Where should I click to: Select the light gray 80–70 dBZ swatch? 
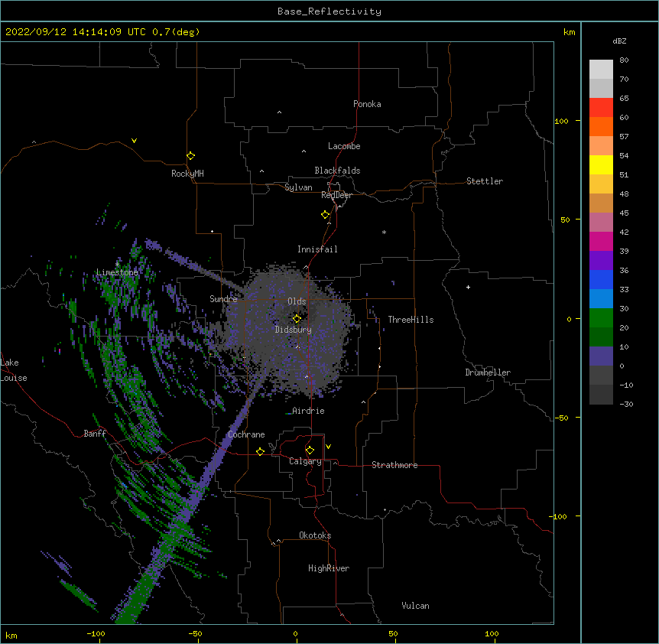click(x=601, y=69)
